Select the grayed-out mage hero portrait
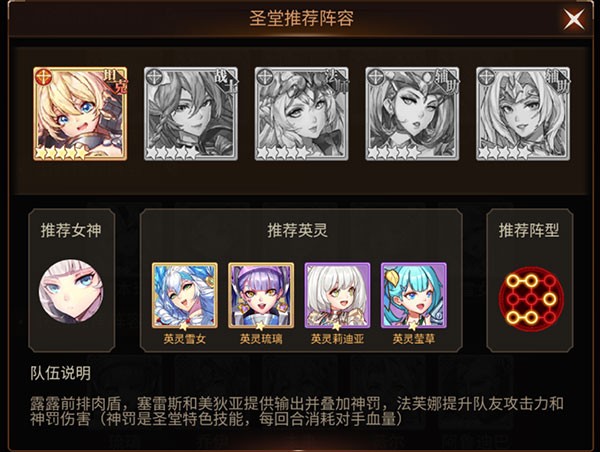 [302, 114]
